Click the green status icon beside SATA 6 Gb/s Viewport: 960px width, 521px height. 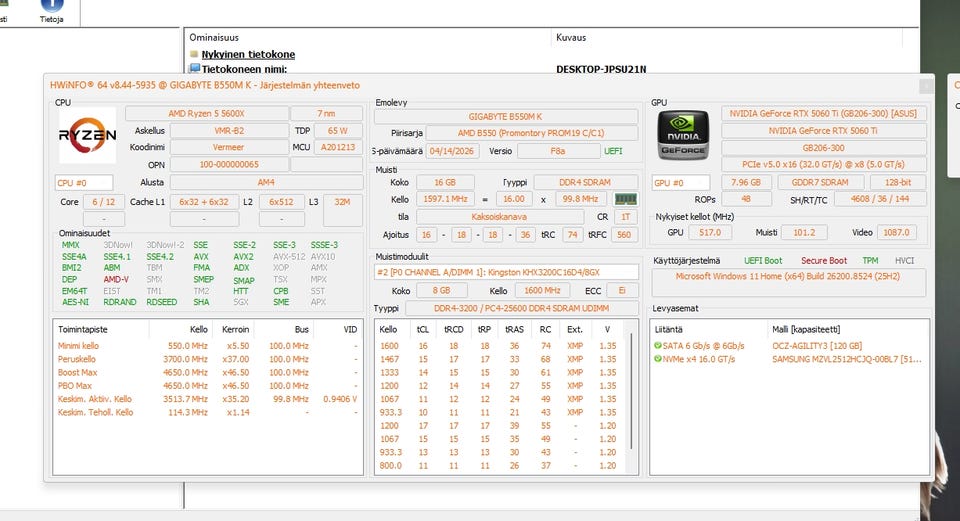pyautogui.click(x=658, y=345)
